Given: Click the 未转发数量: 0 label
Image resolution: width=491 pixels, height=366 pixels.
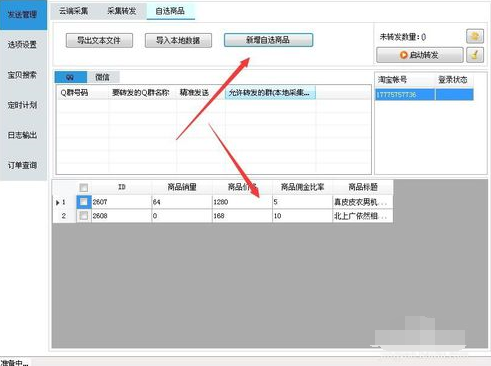Looking at the screenshot, I should coord(403,37).
